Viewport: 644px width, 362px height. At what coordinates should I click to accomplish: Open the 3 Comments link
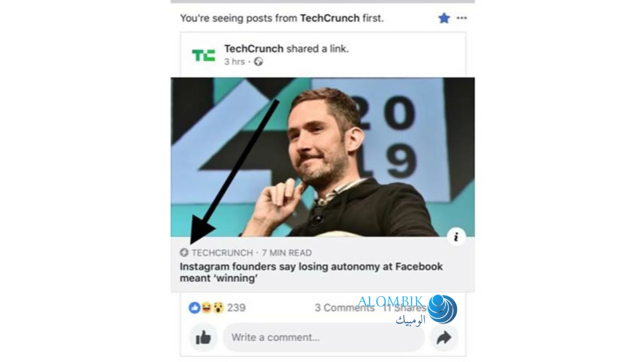pos(344,307)
